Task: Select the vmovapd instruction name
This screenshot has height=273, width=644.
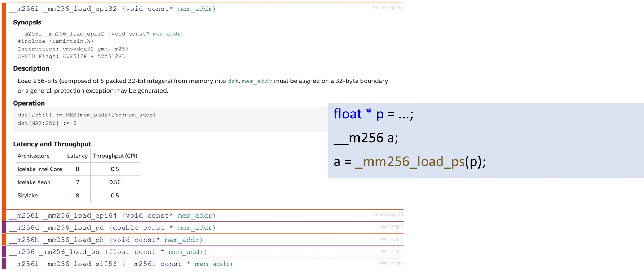Action: pos(391,227)
